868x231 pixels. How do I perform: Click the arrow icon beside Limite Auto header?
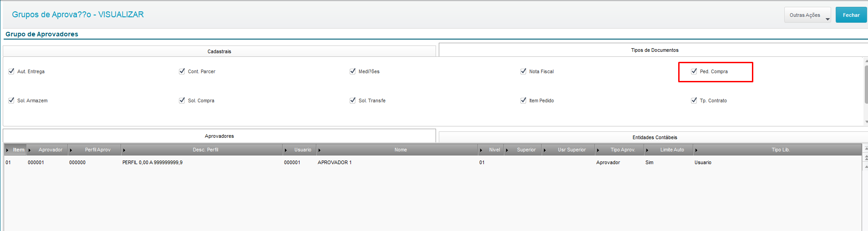647,150
